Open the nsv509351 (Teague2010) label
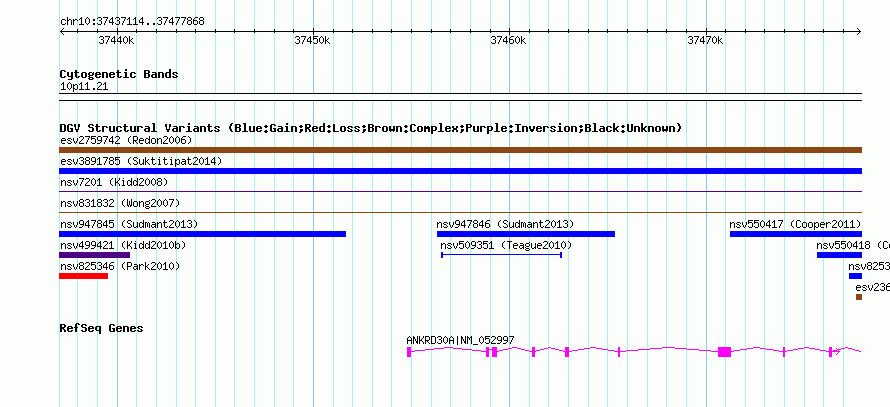 click(x=506, y=245)
